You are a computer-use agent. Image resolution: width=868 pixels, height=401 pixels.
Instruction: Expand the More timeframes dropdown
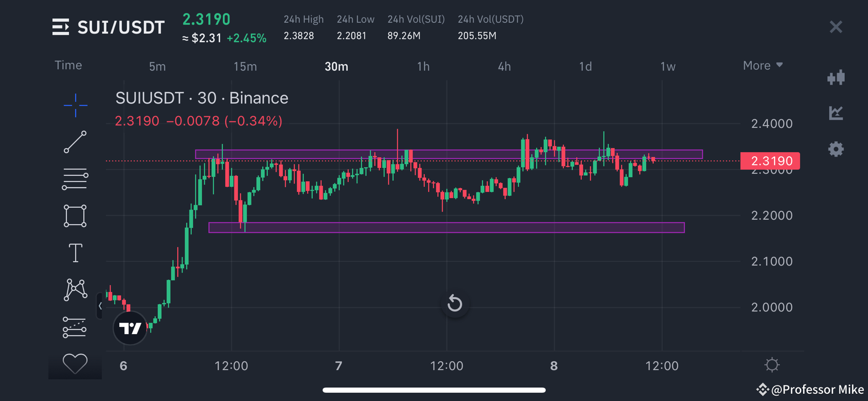click(x=763, y=65)
